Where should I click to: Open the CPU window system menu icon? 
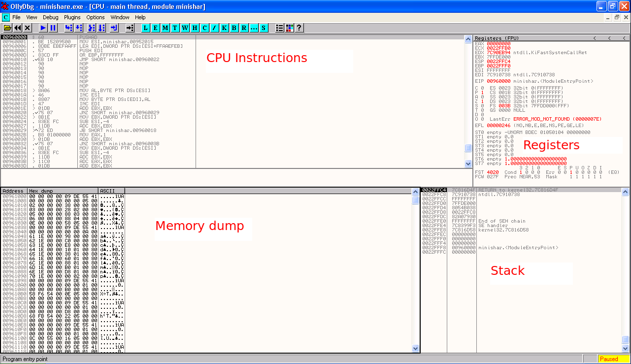point(6,17)
